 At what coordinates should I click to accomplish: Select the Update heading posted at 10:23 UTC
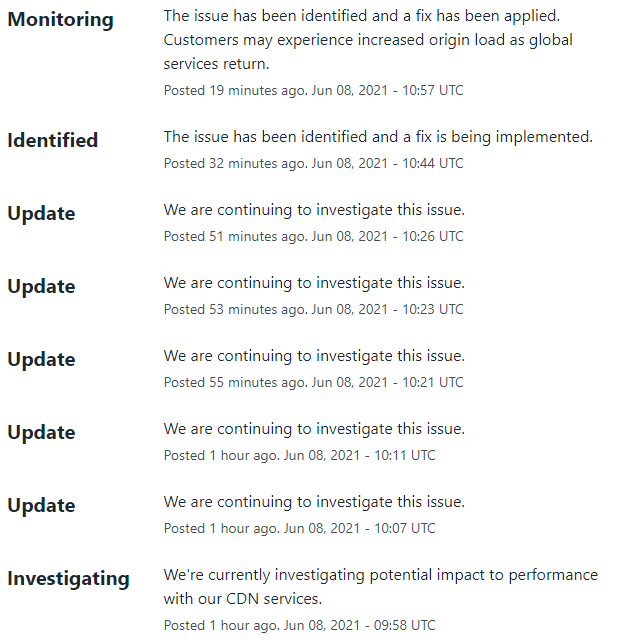[x=41, y=287]
